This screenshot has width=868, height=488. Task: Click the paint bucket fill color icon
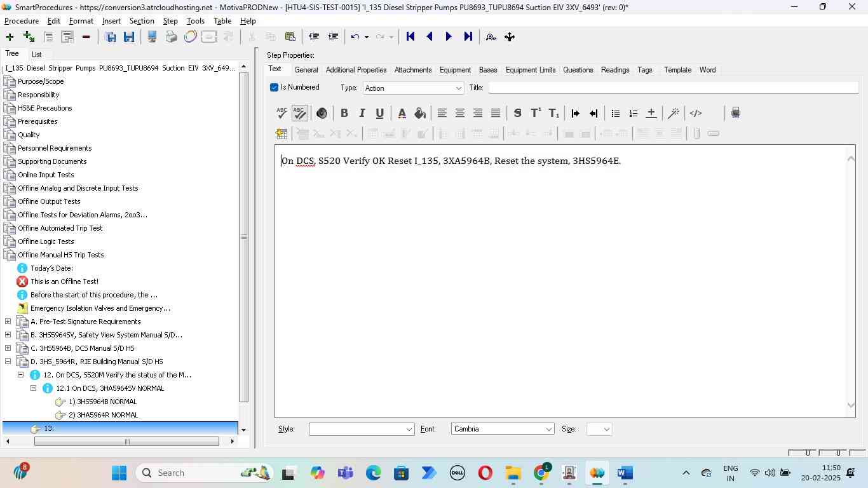[x=419, y=113]
